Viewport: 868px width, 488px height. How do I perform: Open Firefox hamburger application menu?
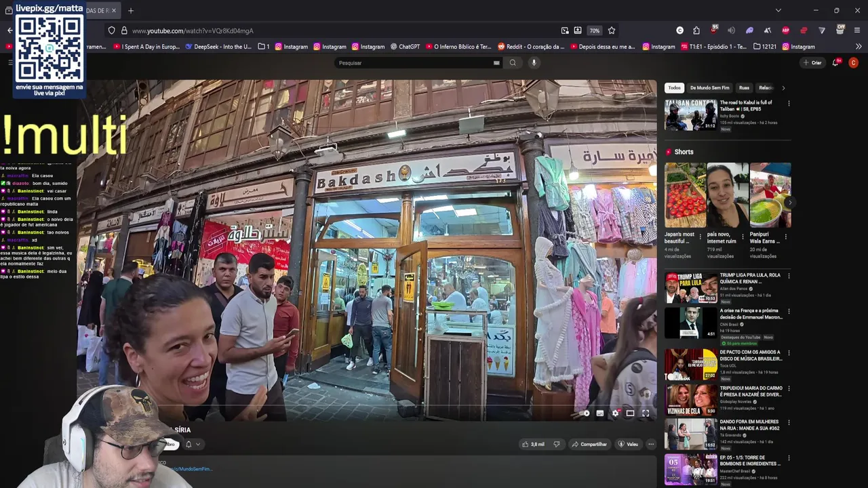click(857, 30)
